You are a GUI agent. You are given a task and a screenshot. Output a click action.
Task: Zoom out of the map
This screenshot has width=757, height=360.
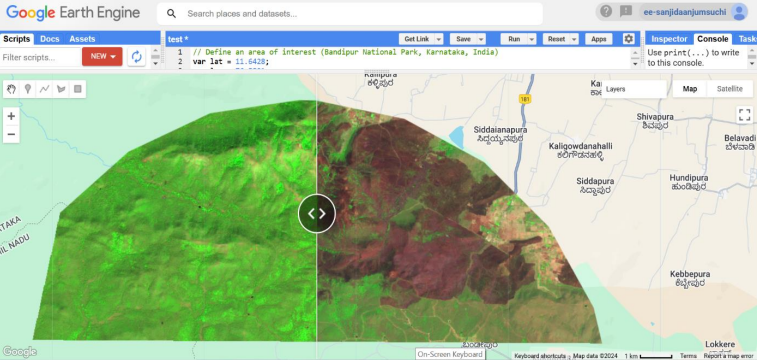[x=11, y=134]
